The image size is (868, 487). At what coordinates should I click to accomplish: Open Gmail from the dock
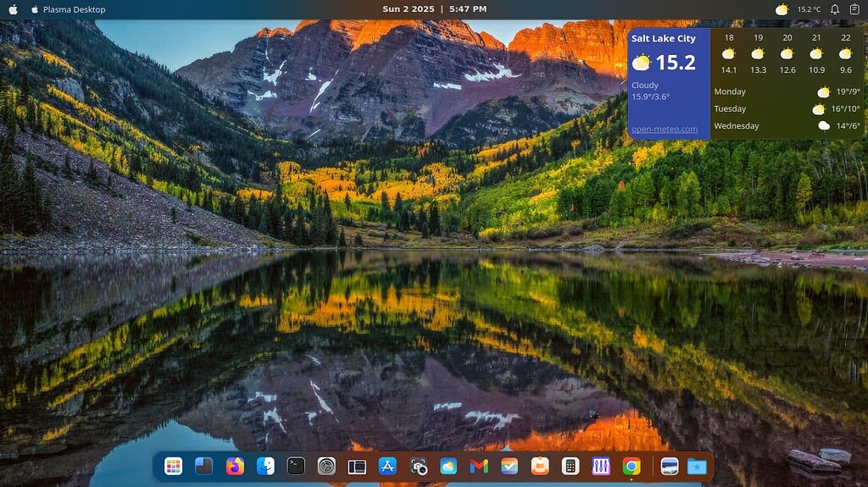click(x=479, y=466)
